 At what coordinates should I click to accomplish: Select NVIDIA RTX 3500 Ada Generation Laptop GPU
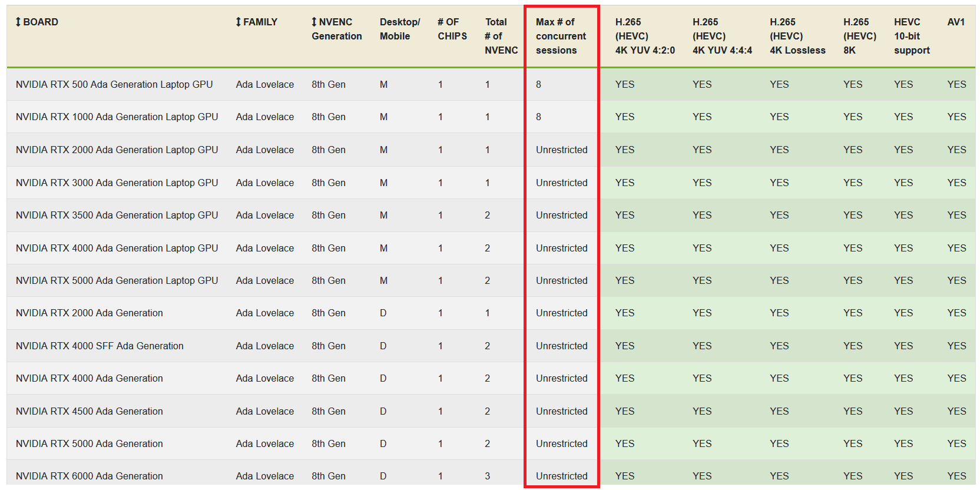(x=117, y=215)
